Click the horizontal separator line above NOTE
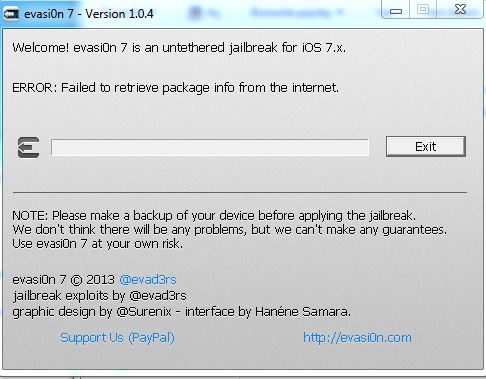Viewport: 486px width, 379px height. click(x=240, y=192)
